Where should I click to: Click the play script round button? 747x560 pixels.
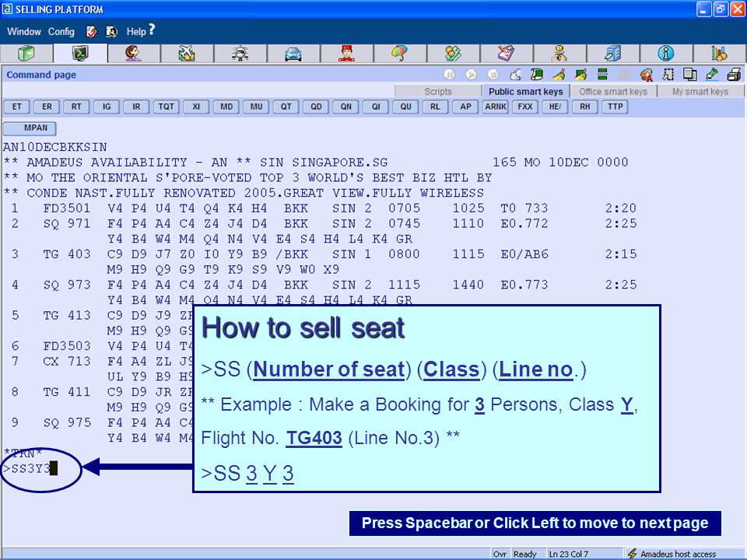pyautogui.click(x=471, y=75)
